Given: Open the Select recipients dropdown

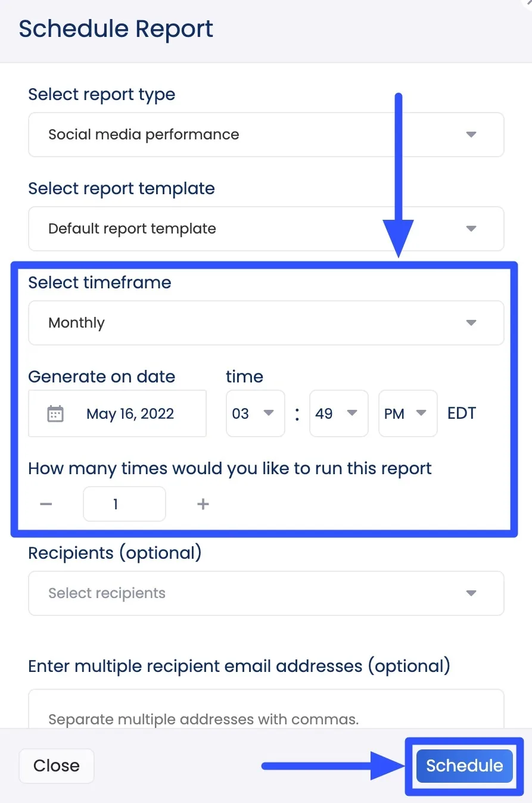Looking at the screenshot, I should pyautogui.click(x=238, y=593).
